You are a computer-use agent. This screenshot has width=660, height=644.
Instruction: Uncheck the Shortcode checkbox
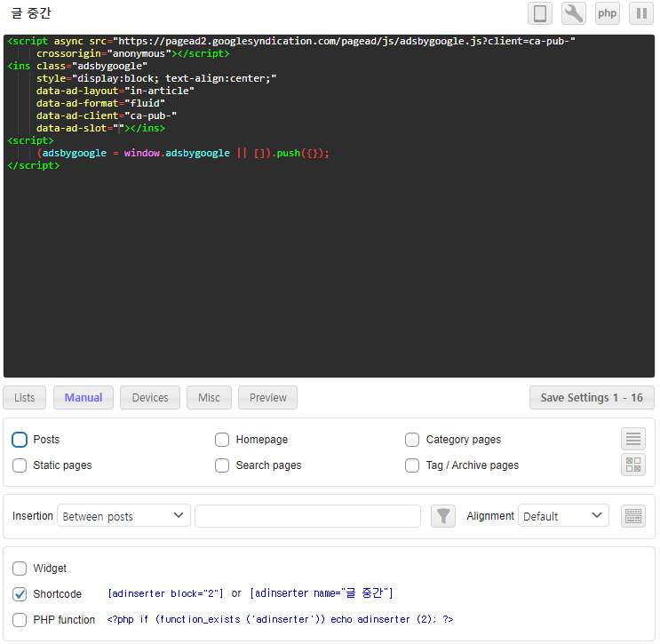coord(20,594)
